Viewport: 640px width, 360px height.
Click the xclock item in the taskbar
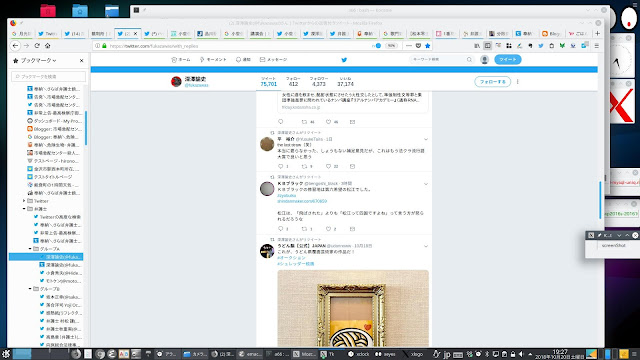(x=358, y=354)
